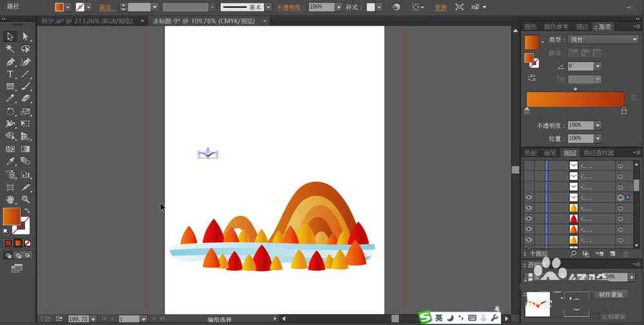The width and height of the screenshot is (644, 325).
Task: Pick the Magic Wand tool
Action: tap(10, 49)
